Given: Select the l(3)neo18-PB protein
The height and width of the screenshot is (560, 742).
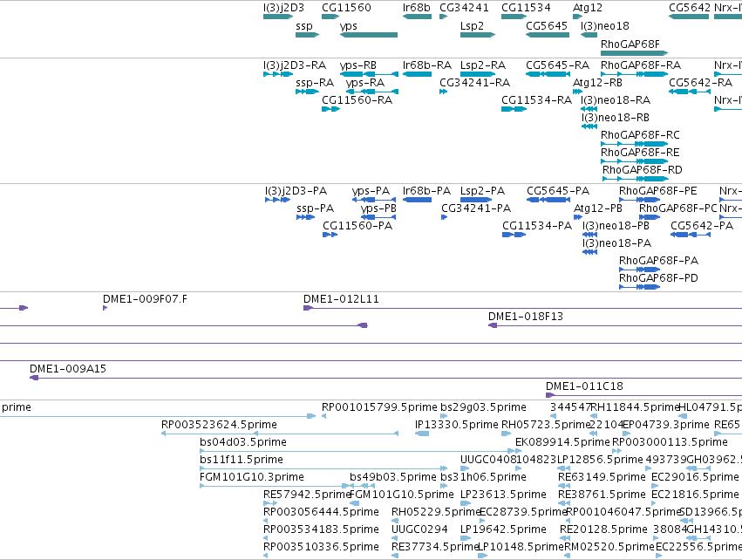Looking at the screenshot, I should click(589, 235).
